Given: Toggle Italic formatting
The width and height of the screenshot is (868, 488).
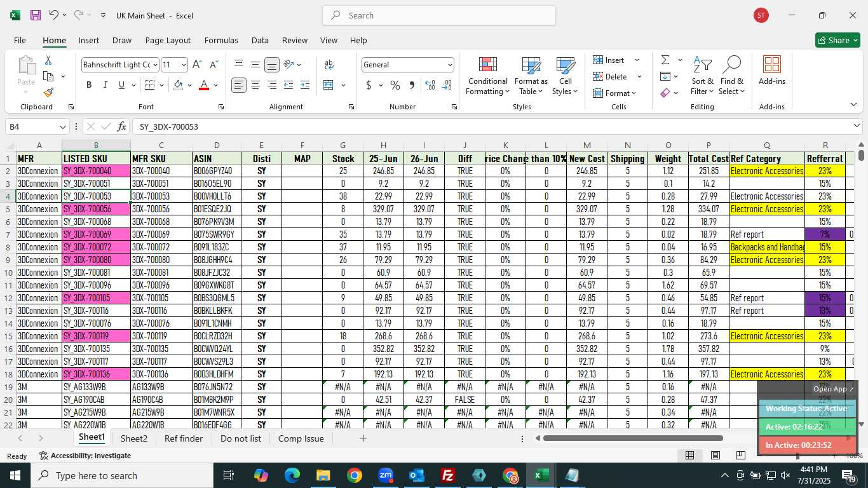Looking at the screenshot, I should point(105,85).
